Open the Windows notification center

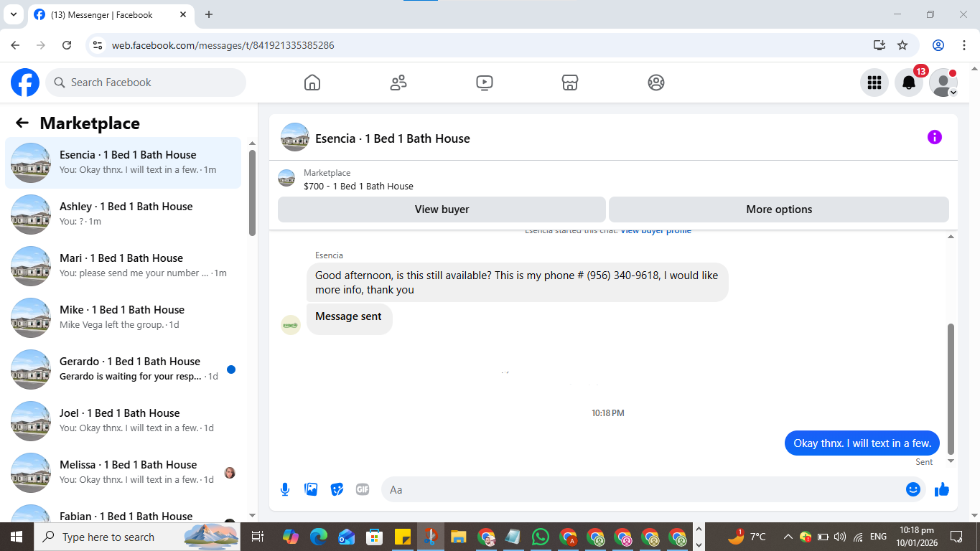tap(956, 537)
